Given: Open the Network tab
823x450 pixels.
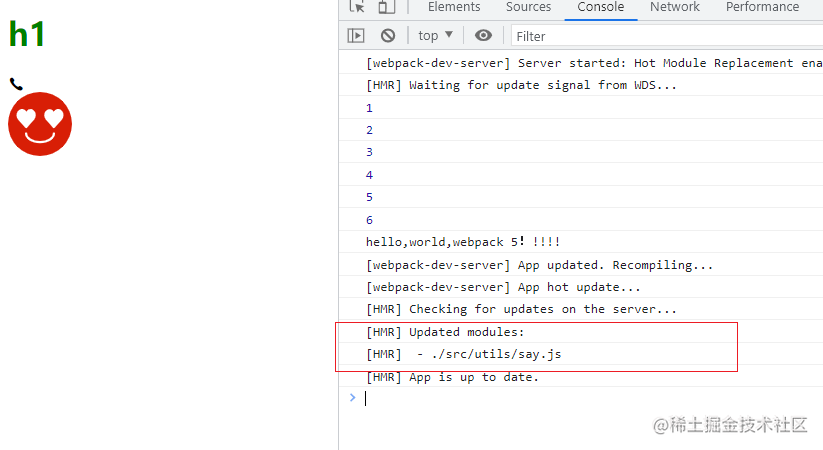Looking at the screenshot, I should 674,7.
